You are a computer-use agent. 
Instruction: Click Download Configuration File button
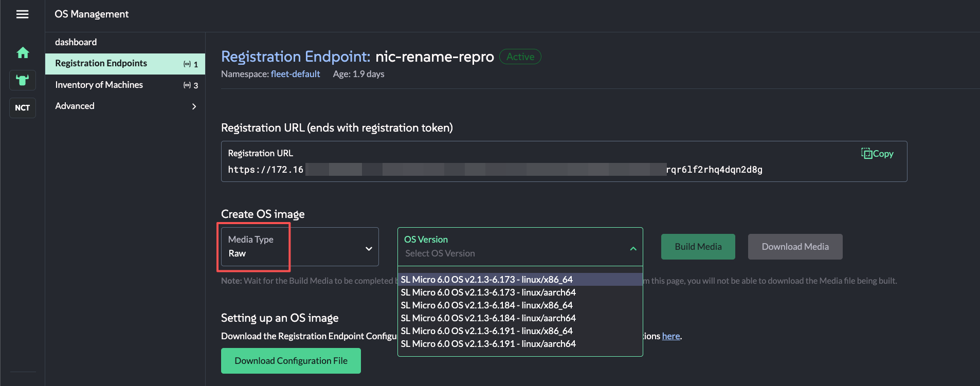[x=291, y=361]
